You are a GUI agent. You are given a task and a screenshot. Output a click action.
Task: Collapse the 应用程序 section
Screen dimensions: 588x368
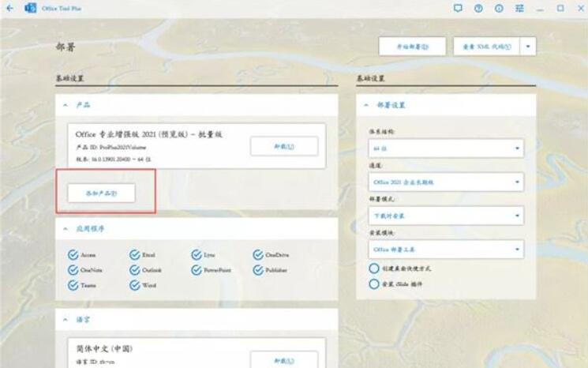click(66, 228)
